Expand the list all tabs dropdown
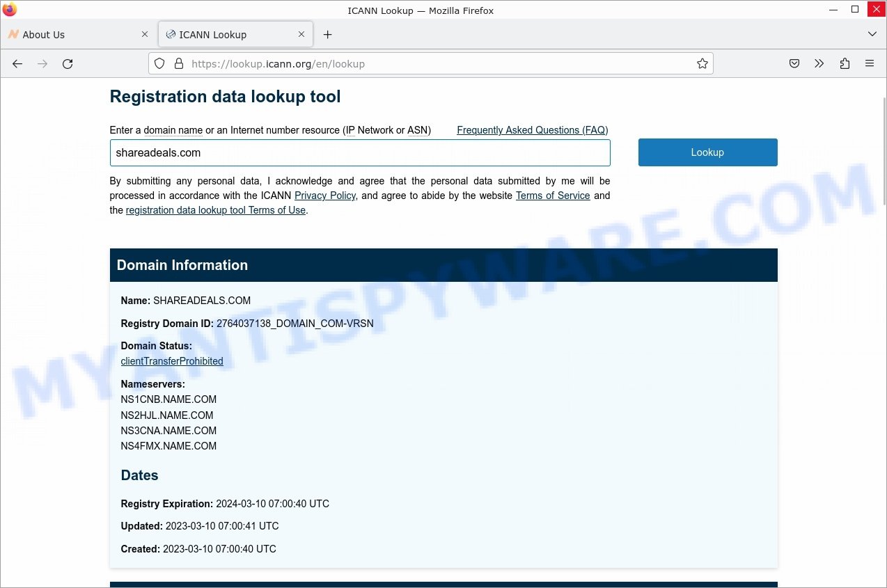887x588 pixels. coord(872,34)
